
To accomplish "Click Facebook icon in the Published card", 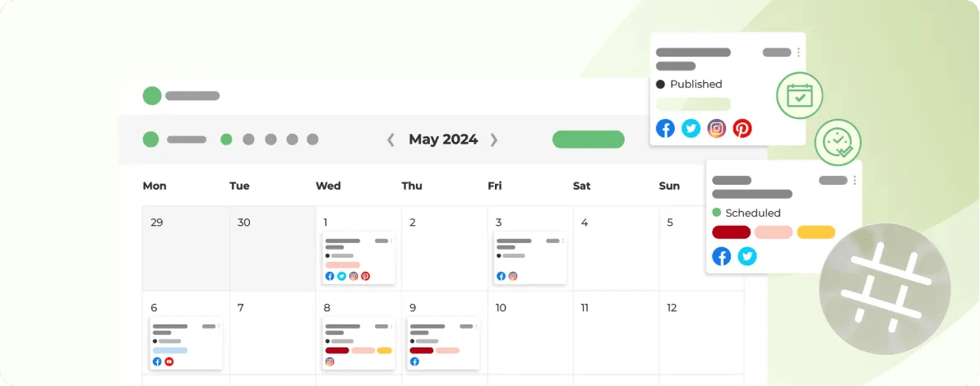I will click(x=665, y=129).
